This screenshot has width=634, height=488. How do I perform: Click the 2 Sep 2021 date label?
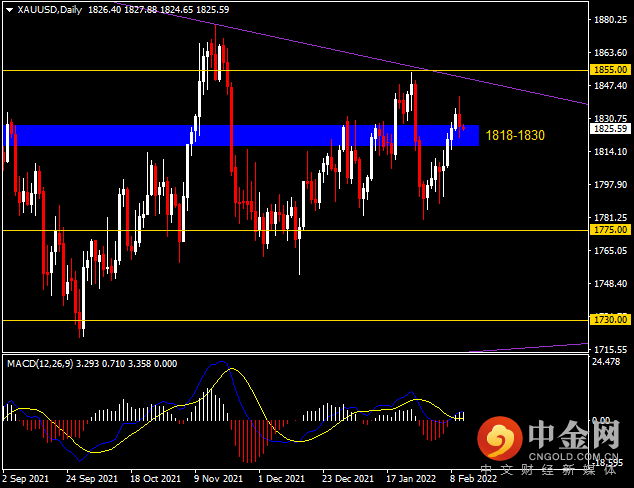[25, 479]
